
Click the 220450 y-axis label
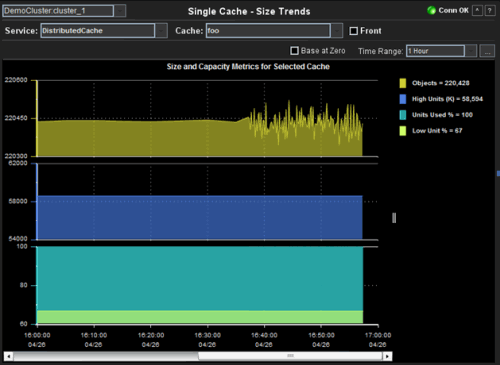click(x=16, y=118)
